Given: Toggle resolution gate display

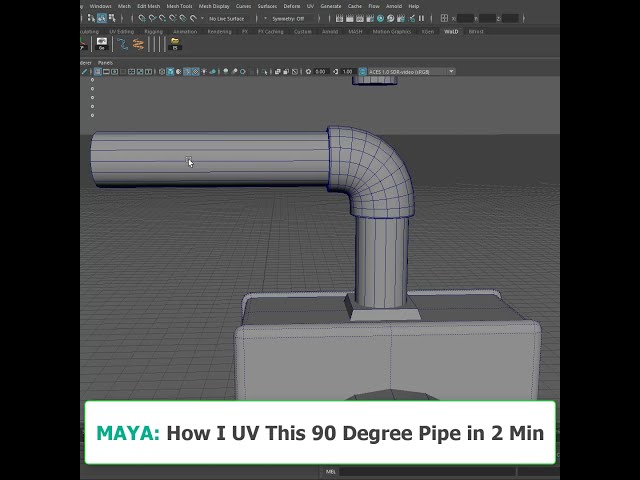Looking at the screenshot, I should click(x=115, y=72).
